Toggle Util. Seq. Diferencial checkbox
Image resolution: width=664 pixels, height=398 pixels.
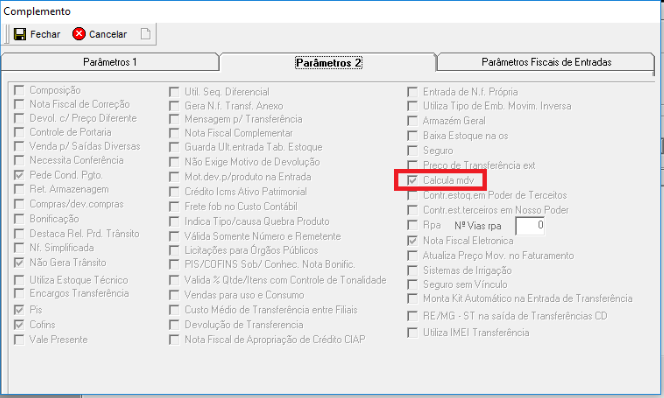point(174,92)
